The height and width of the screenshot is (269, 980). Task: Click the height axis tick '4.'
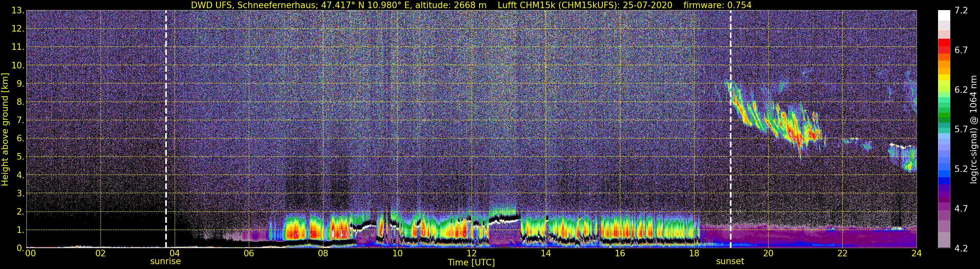(x=20, y=175)
